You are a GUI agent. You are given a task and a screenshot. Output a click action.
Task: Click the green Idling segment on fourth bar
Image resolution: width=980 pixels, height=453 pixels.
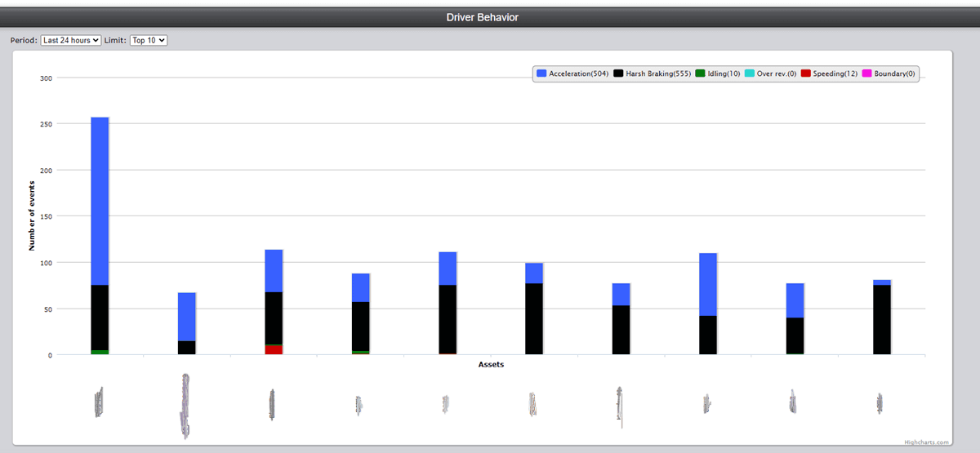[360, 352]
